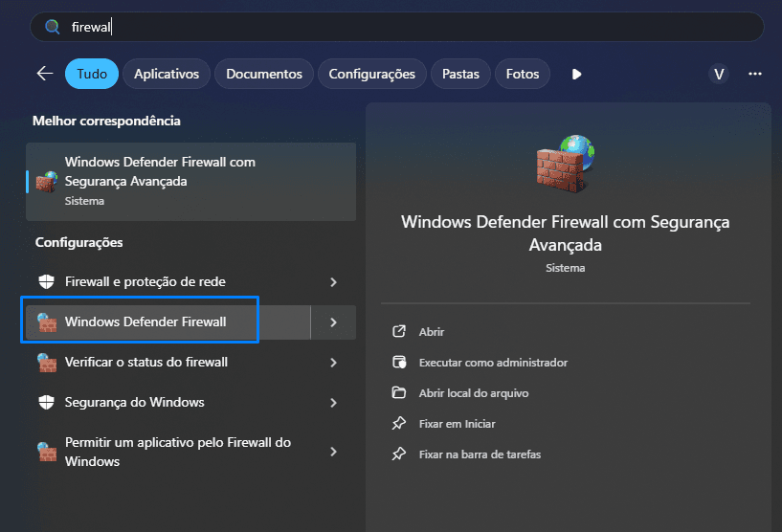Open the V user account avatar
The height and width of the screenshot is (532, 782).
(719, 75)
